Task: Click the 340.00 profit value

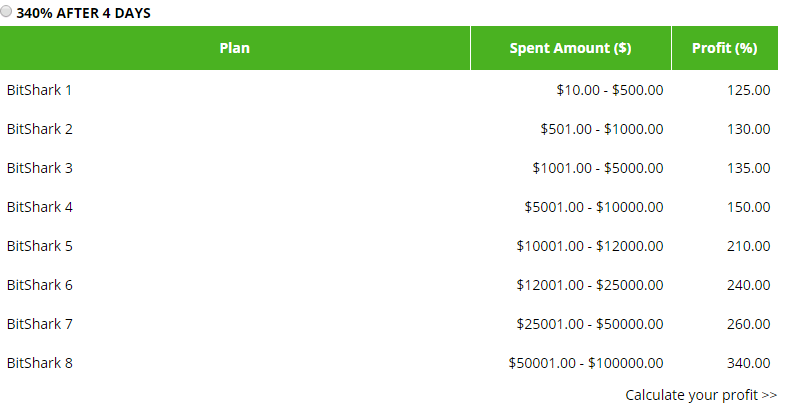Action: (x=748, y=363)
